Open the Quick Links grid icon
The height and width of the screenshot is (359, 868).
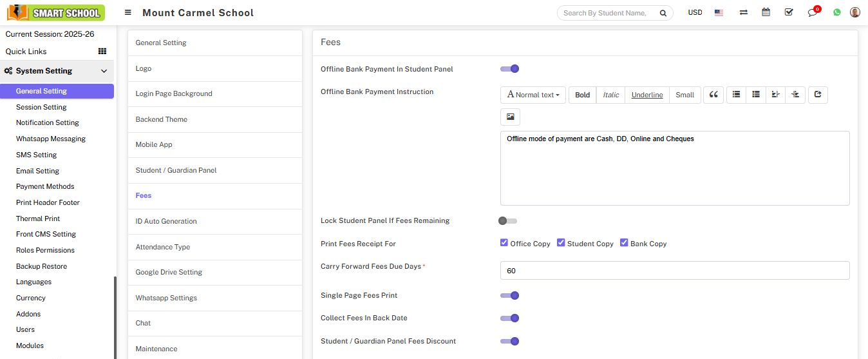click(x=102, y=52)
